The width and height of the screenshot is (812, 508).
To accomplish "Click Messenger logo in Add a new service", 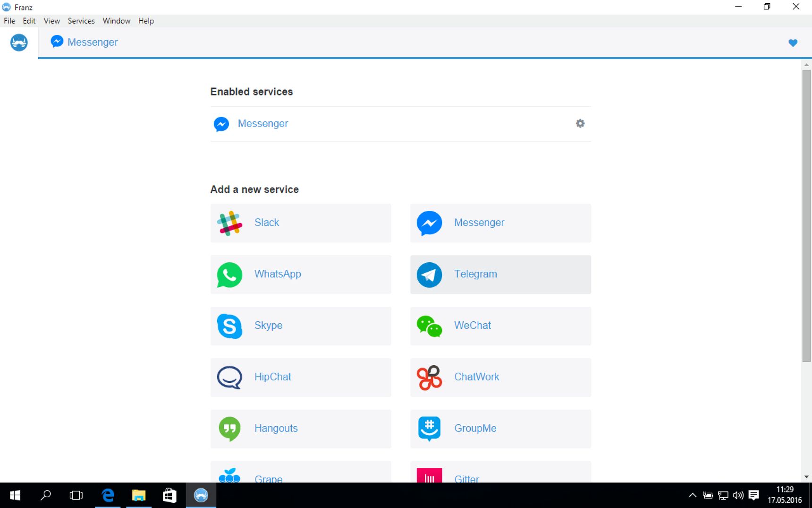I will click(429, 223).
